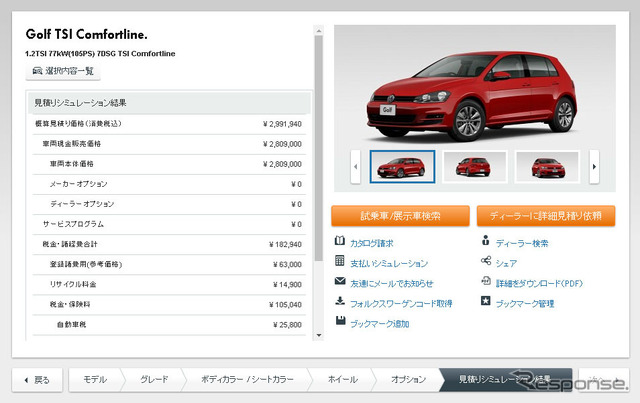
Task: Select the 見積りシミュレーション結果 step tab
Action: point(505,380)
